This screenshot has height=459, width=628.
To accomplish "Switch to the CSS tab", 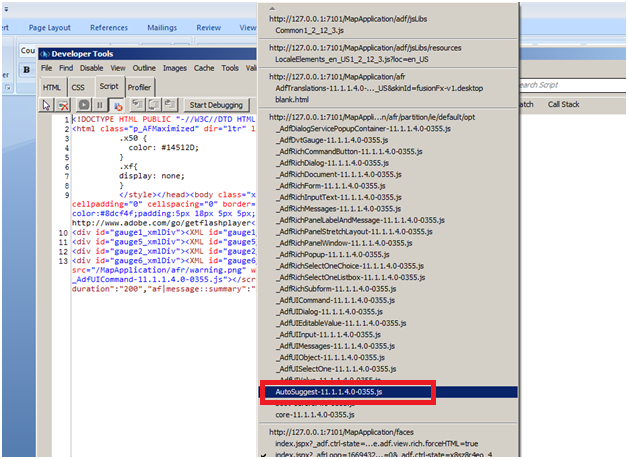I will (x=78, y=87).
